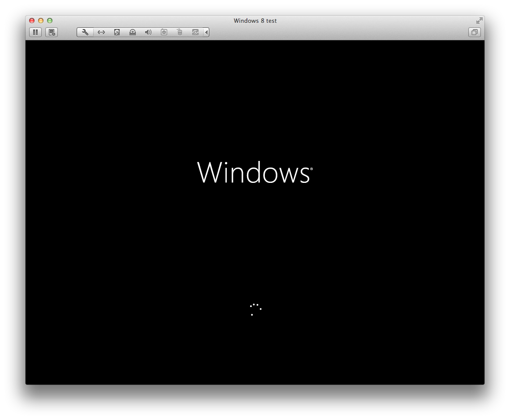Screen dimensions: 510x420
Task: Pause the running virtual machine
Action: [x=35, y=32]
